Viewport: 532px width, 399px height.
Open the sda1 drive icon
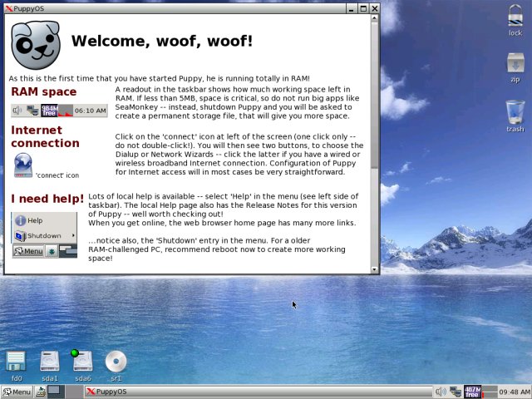[50, 362]
